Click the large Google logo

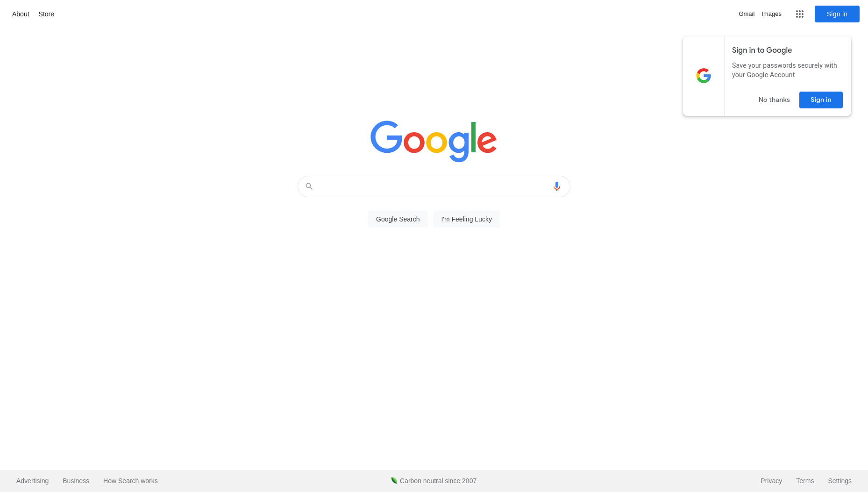(434, 141)
